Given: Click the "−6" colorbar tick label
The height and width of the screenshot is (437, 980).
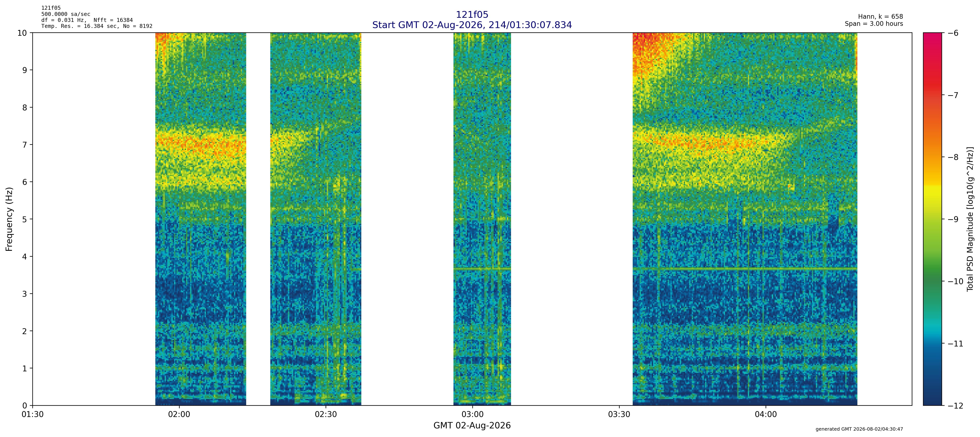Looking at the screenshot, I should (953, 33).
